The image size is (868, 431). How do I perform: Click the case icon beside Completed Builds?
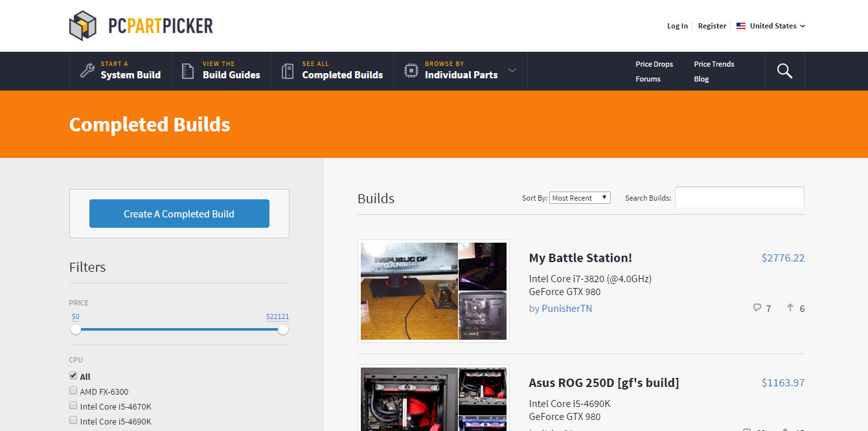pos(288,71)
